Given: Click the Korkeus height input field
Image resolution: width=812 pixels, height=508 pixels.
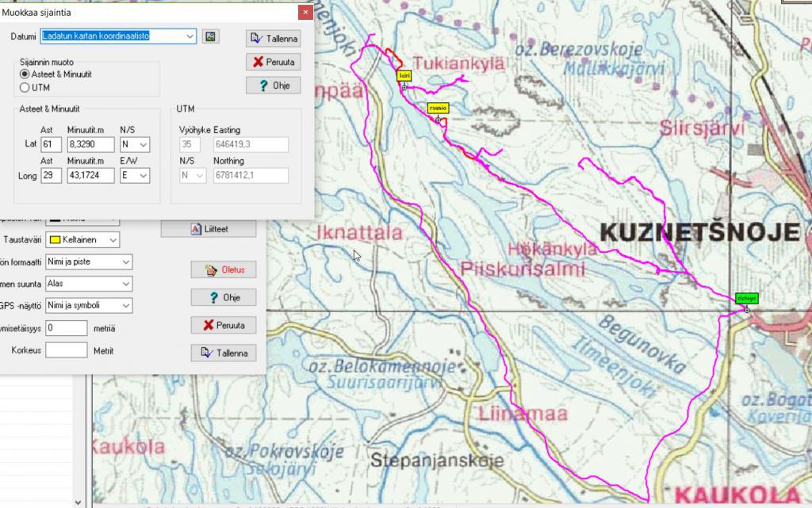Looking at the screenshot, I should [66, 349].
